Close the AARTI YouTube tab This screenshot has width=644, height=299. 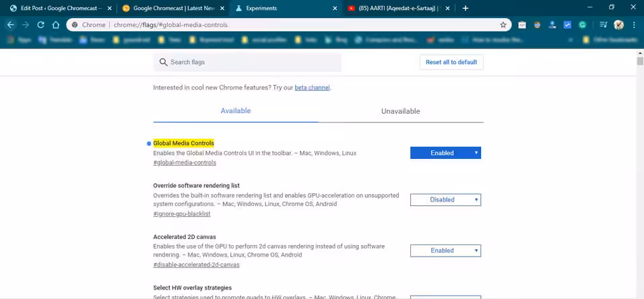point(447,8)
